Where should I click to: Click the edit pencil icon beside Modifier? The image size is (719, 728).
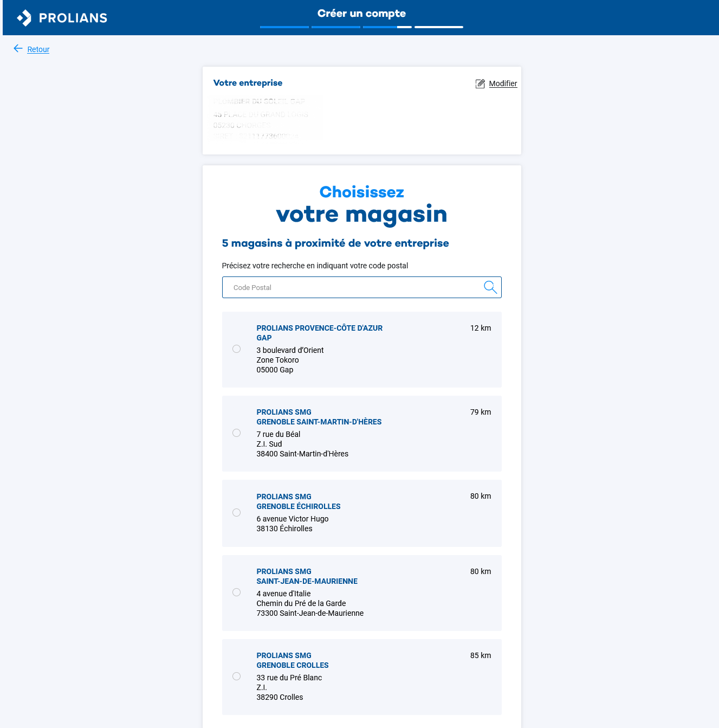pos(480,83)
